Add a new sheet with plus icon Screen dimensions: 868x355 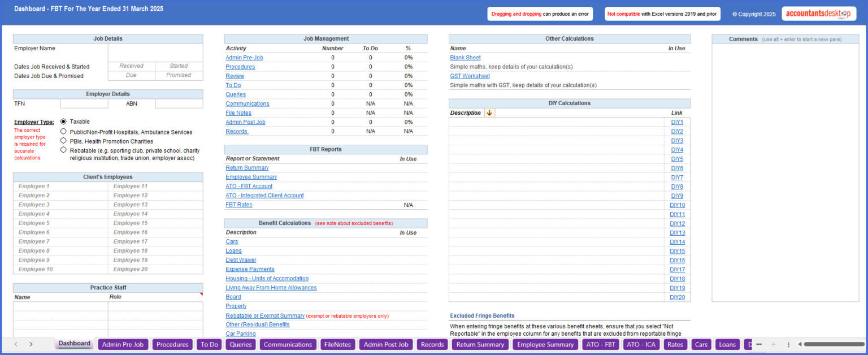click(x=774, y=344)
